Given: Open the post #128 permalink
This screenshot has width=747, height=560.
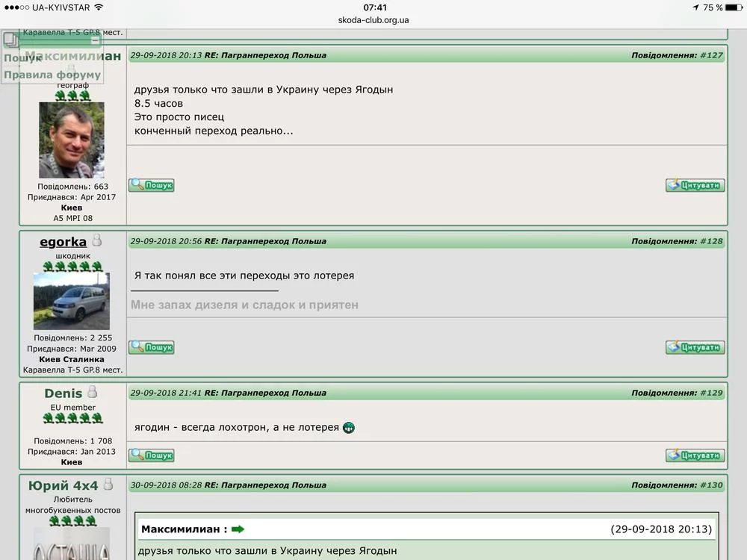Looking at the screenshot, I should [711, 241].
